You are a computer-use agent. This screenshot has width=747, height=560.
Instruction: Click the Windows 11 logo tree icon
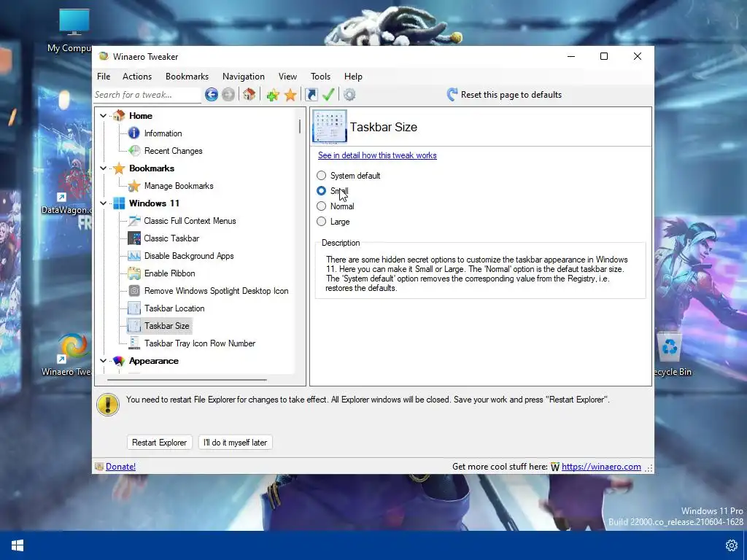pos(119,203)
